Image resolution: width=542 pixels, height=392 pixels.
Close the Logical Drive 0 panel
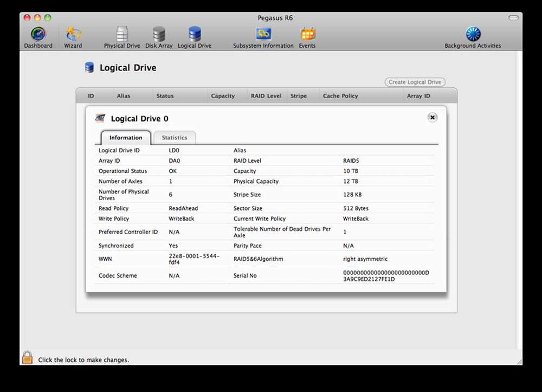pos(432,118)
